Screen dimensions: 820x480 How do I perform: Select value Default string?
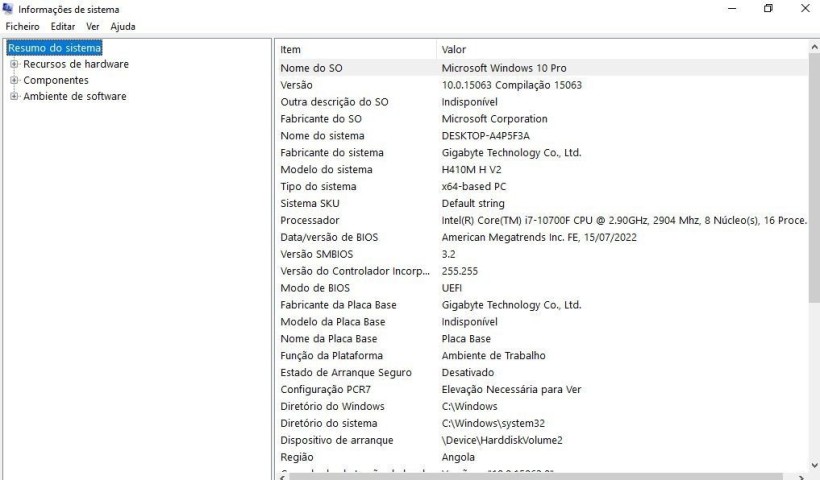click(x=473, y=203)
